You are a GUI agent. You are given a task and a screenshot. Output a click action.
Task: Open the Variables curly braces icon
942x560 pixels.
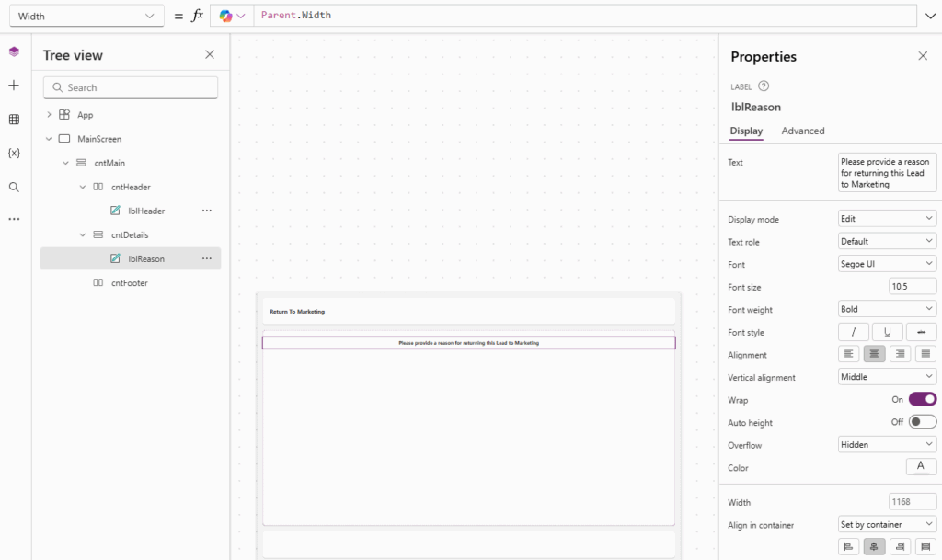(x=14, y=153)
